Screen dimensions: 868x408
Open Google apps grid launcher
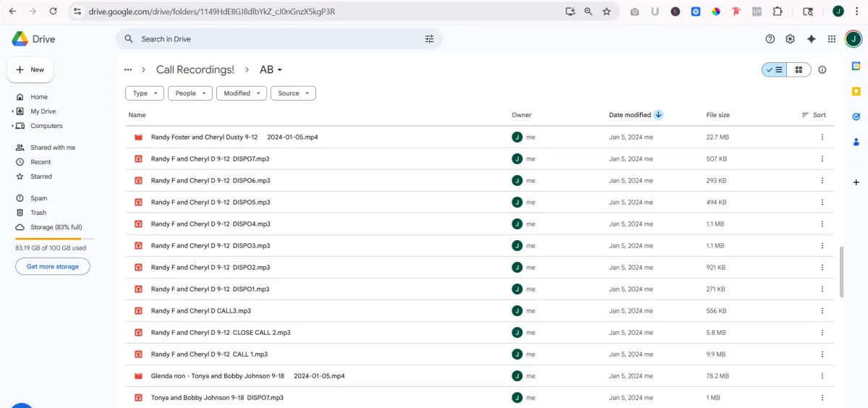(832, 39)
